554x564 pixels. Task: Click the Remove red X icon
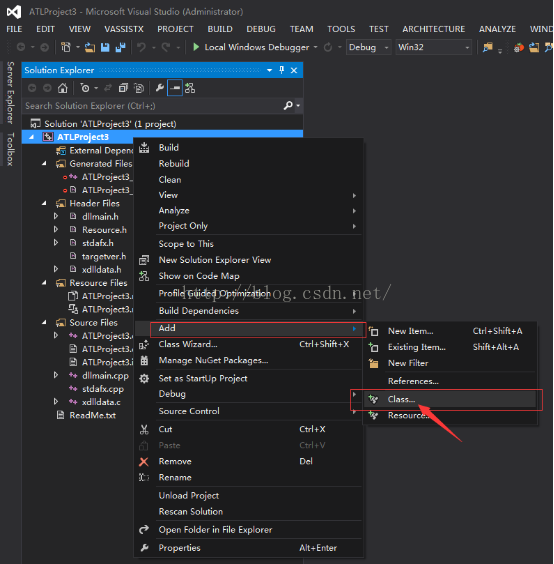[144, 461]
